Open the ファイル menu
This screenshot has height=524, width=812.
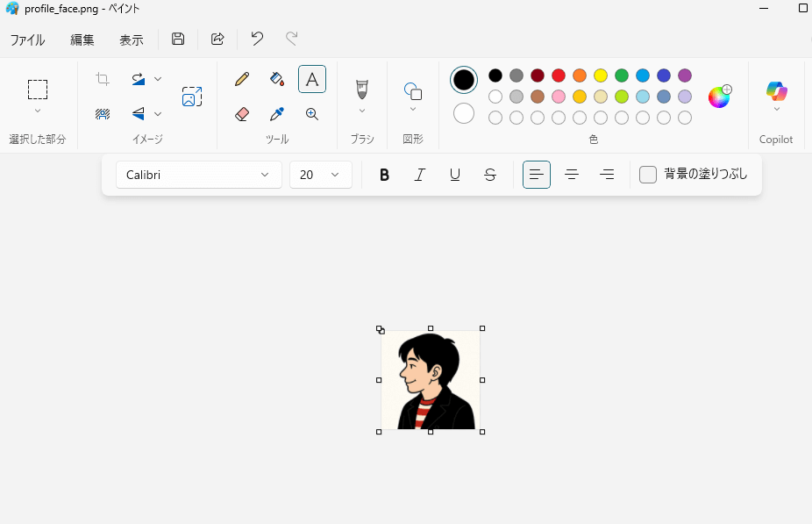pyautogui.click(x=28, y=39)
